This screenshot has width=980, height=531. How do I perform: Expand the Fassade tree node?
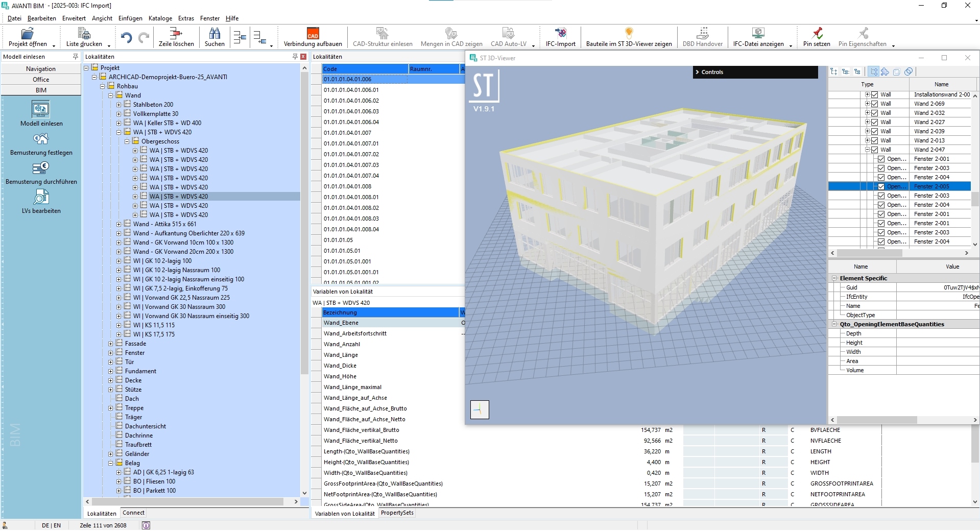pyautogui.click(x=110, y=344)
